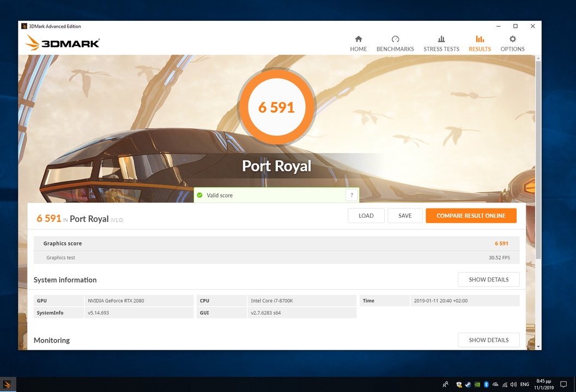Screen dimensions: 576x392
Task: Select the NVIDIA GeForce RTX 2080 text
Action: (116, 301)
